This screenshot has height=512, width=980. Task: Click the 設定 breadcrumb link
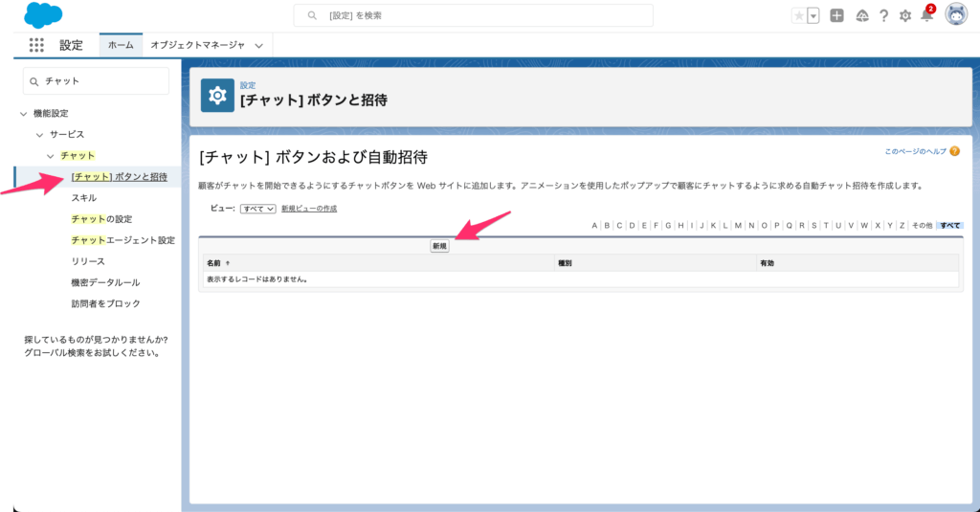coord(248,85)
